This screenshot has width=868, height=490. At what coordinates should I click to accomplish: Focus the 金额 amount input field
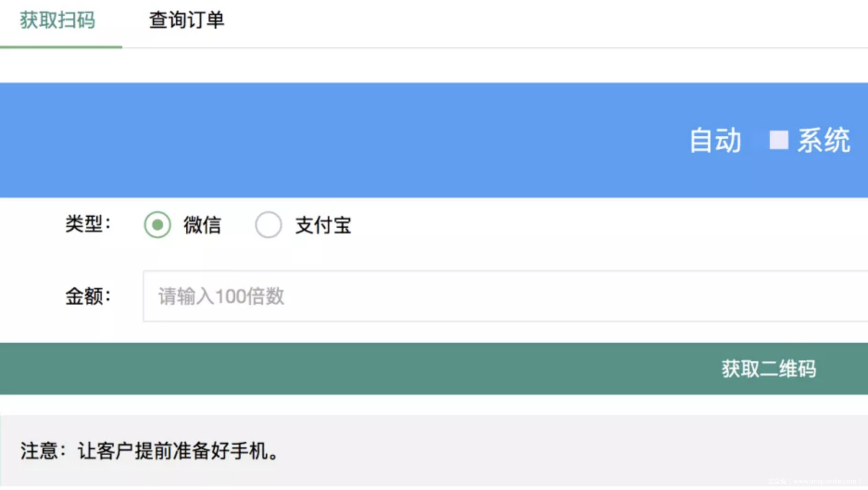pyautogui.click(x=505, y=296)
